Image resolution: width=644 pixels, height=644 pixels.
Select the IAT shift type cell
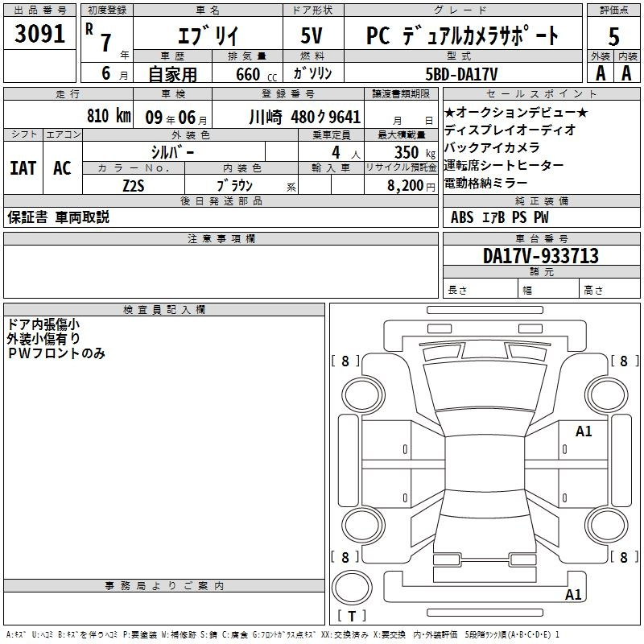tap(23, 167)
